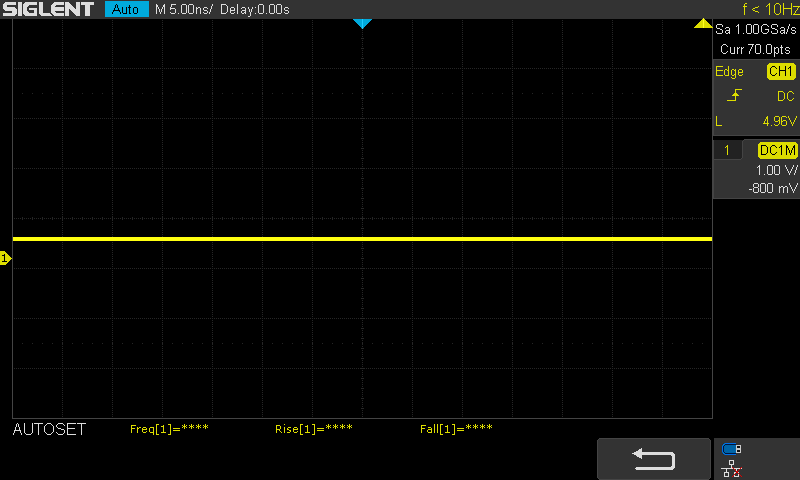Click the DC trigger coupling label

786,96
